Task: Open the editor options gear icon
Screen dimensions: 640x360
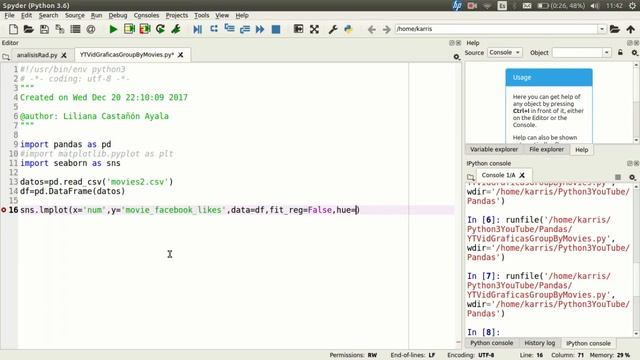Action: [x=457, y=57]
